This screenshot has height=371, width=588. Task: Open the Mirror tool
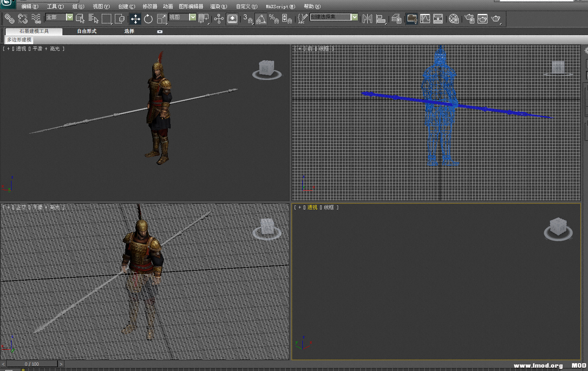point(367,19)
